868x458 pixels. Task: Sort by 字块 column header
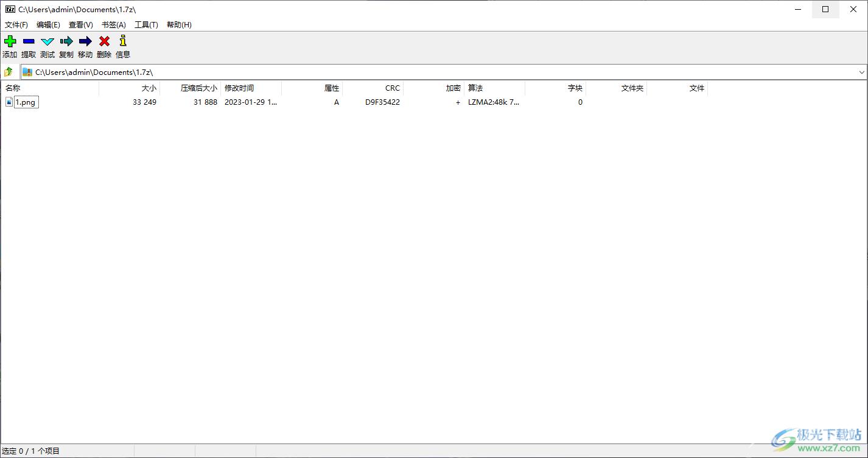click(555, 88)
